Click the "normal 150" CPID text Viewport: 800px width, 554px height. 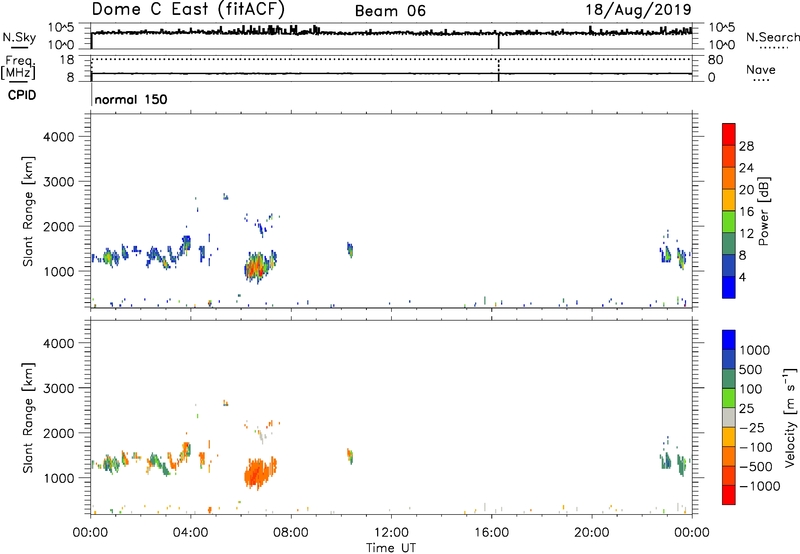pos(131,99)
